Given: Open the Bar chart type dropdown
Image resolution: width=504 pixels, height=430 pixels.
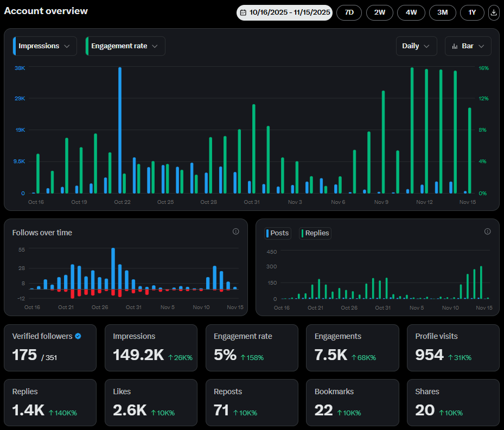Looking at the screenshot, I should (x=468, y=46).
